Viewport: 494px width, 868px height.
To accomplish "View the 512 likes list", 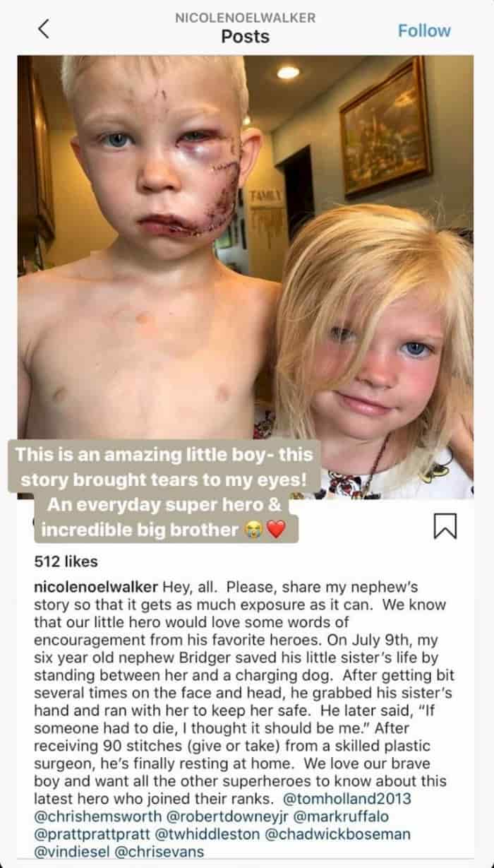I will click(66, 562).
